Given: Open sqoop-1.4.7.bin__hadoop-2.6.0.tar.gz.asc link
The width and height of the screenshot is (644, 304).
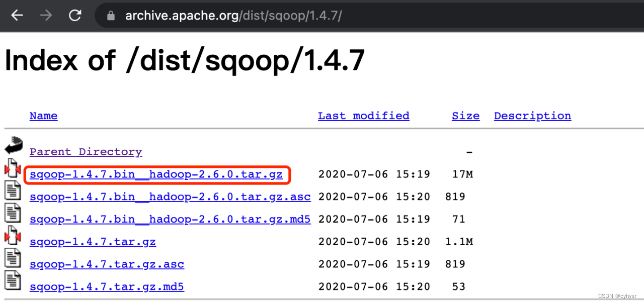Looking at the screenshot, I should tap(170, 197).
